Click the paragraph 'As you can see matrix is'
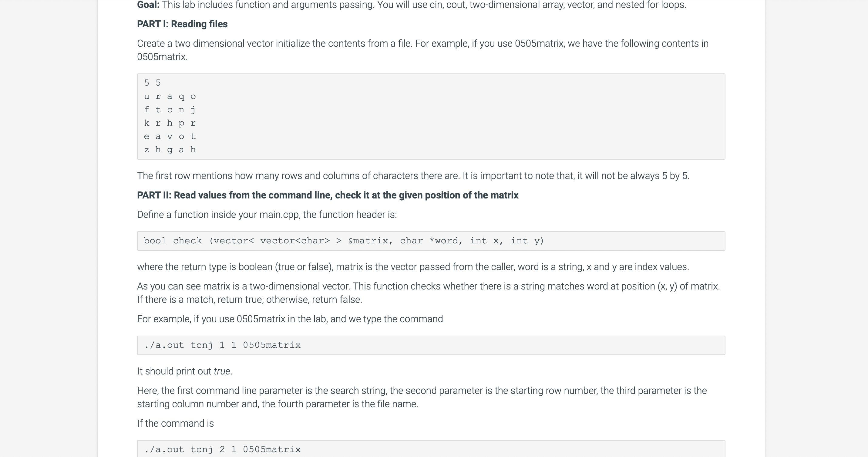Screen dimensions: 868x457 click(x=428, y=293)
